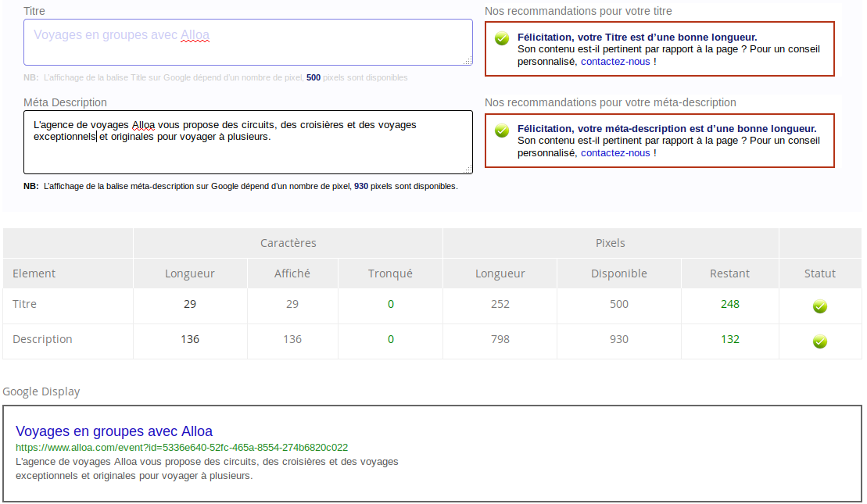This screenshot has width=867, height=504.
Task: Click the Google preview title link
Action: tap(114, 431)
